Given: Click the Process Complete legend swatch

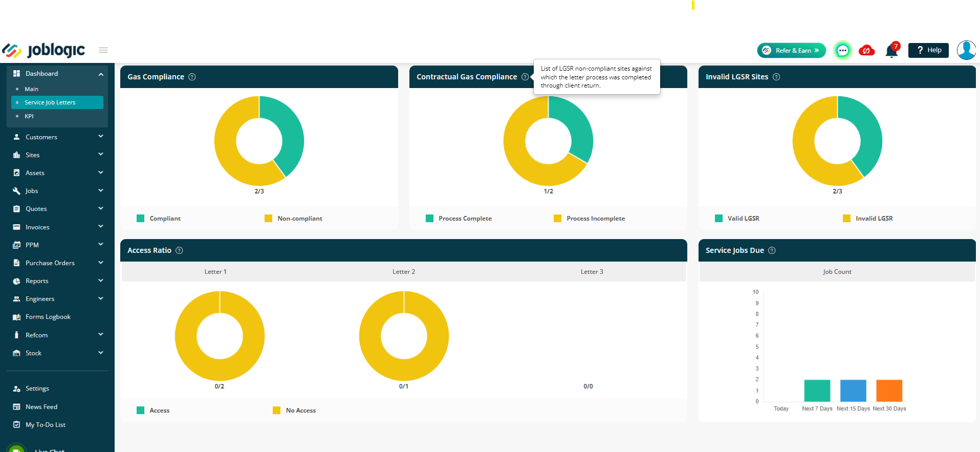Looking at the screenshot, I should pos(429,219).
